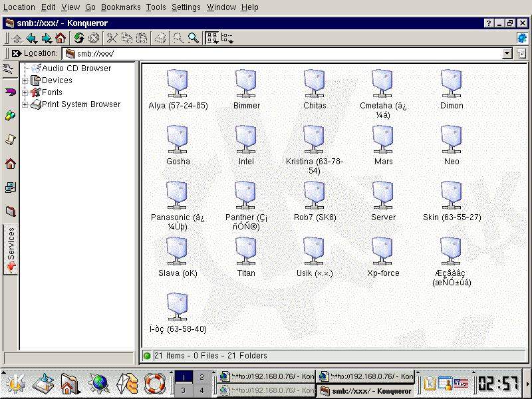
Task: Open the Settings menu
Action: point(186,7)
